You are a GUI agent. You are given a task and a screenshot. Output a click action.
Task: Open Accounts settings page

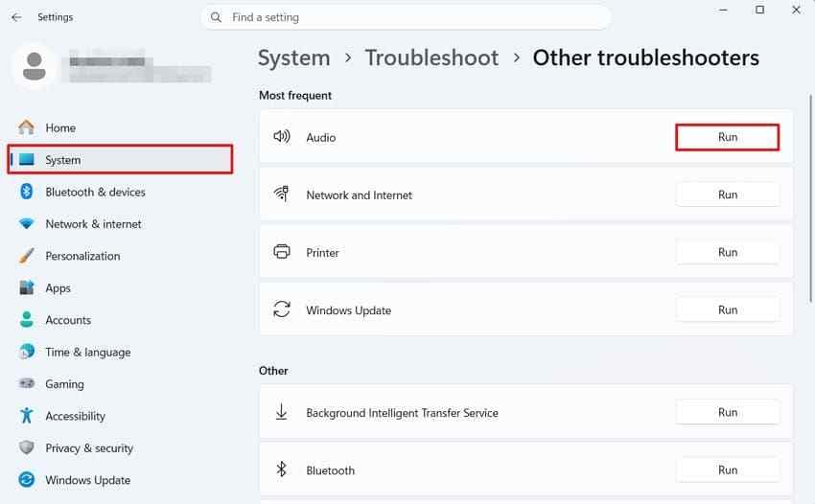pos(120,320)
